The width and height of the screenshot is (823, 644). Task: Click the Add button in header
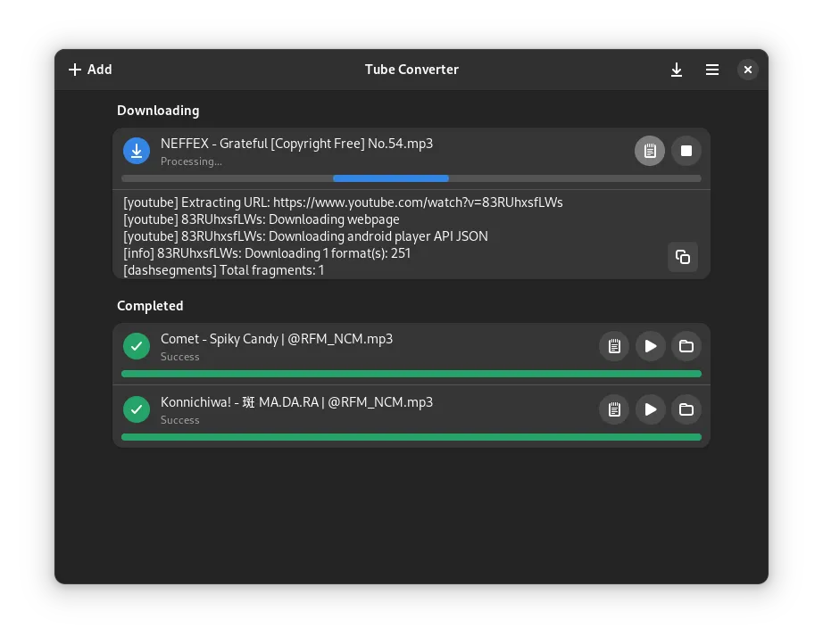click(90, 70)
